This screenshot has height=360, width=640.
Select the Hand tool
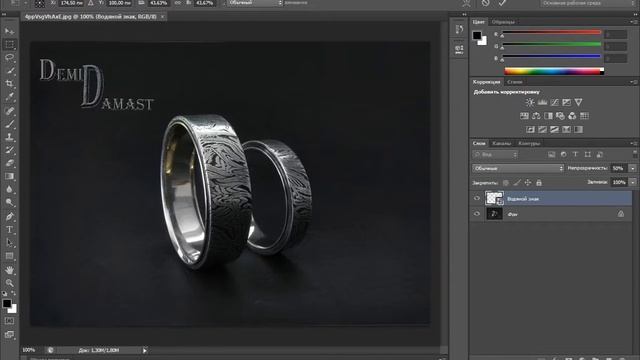tap(9, 270)
